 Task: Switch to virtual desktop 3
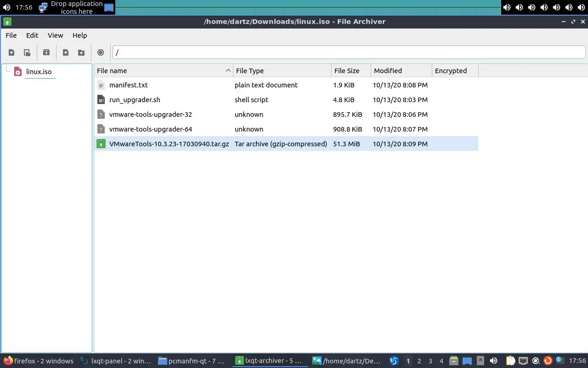tap(430, 361)
